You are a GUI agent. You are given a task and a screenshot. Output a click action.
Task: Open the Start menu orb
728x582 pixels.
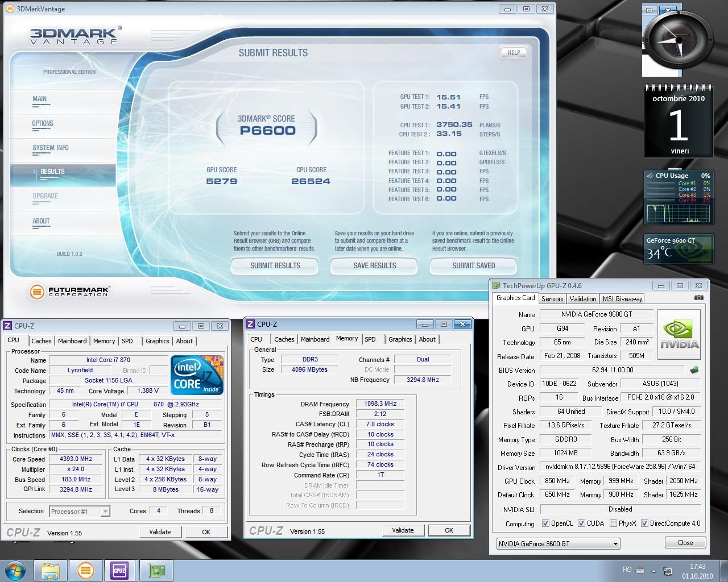[15, 570]
